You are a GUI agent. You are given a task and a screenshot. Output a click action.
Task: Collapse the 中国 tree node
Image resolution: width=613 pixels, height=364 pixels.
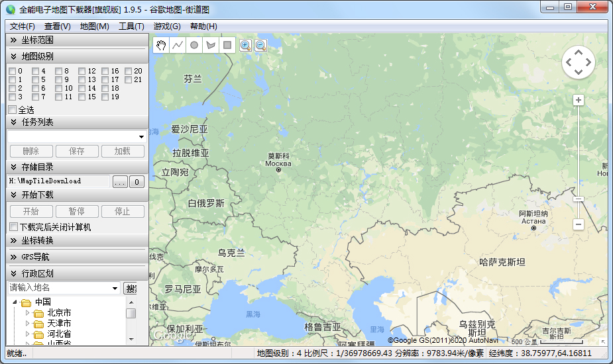coord(15,302)
